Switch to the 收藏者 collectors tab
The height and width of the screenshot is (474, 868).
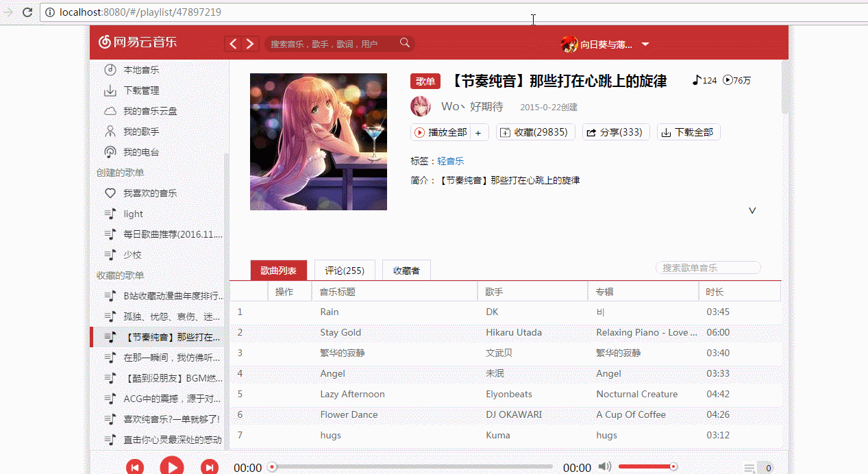(406, 270)
